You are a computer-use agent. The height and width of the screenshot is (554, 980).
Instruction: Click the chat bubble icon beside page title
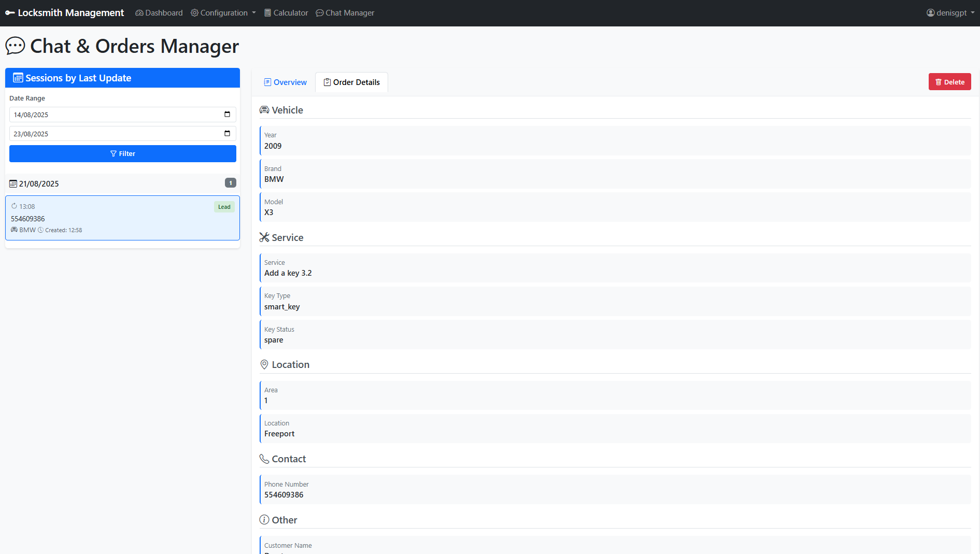click(15, 46)
